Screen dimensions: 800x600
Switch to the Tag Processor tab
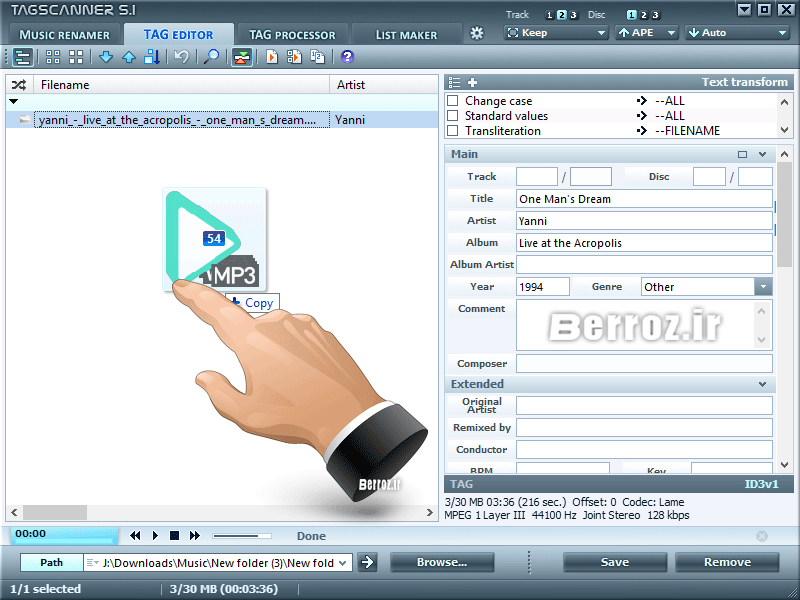[x=292, y=35]
